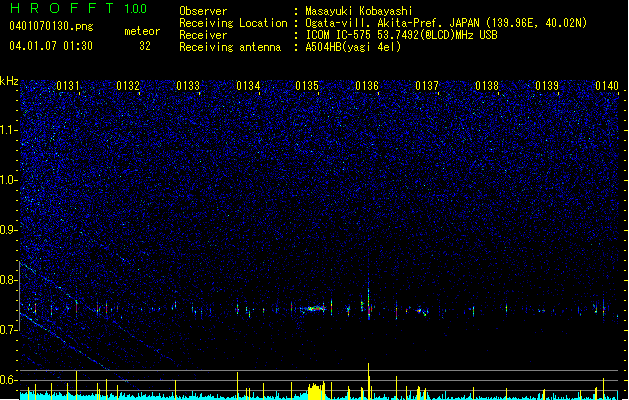Click the 'Observer' field label
Screen dimensions: 629x400
[203, 11]
